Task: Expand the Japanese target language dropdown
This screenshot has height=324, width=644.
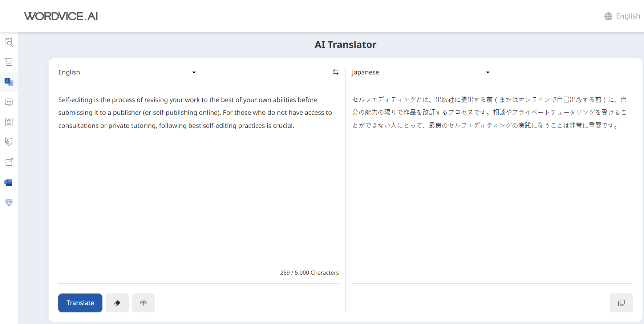Action: point(421,72)
